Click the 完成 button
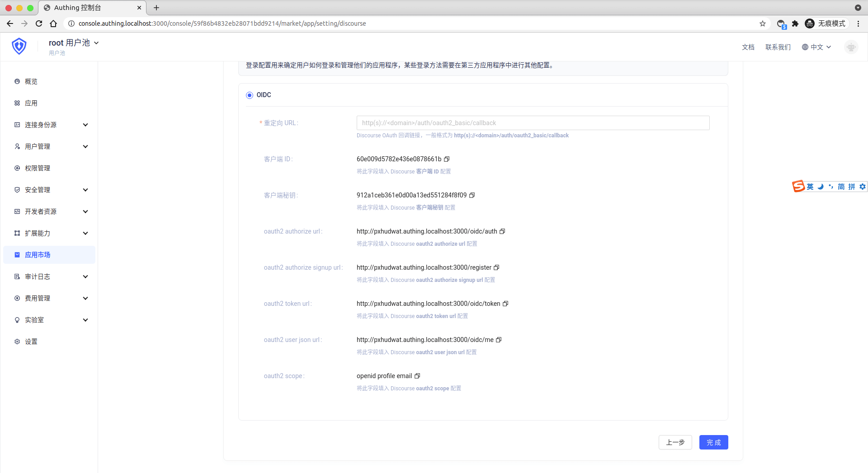The width and height of the screenshot is (868, 473). pos(713,442)
